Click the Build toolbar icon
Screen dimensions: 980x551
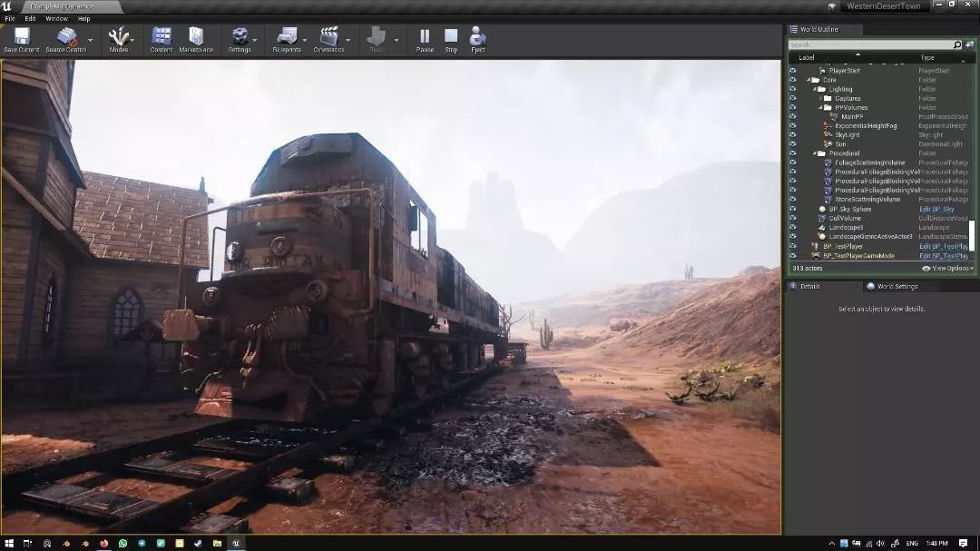click(377, 35)
